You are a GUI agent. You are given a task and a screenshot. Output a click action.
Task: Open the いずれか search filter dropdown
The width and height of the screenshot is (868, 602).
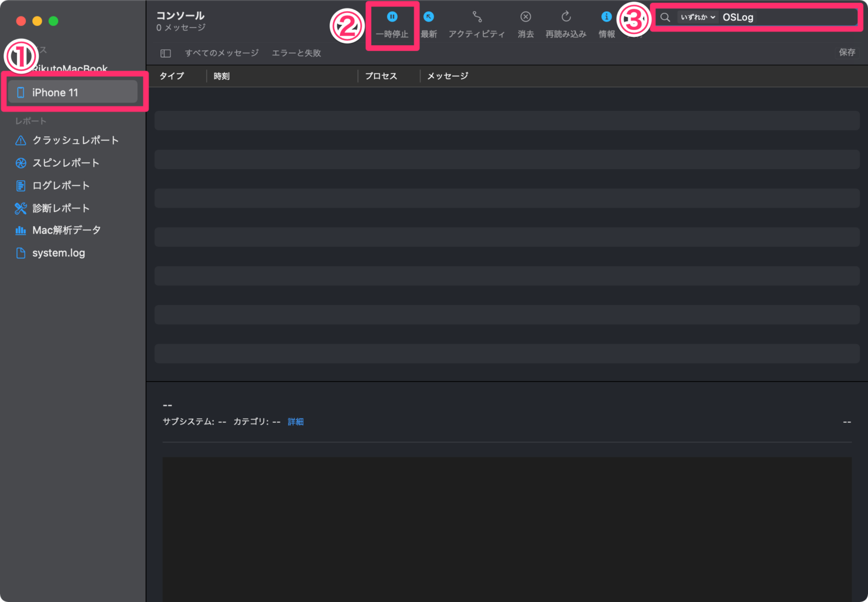pos(697,17)
